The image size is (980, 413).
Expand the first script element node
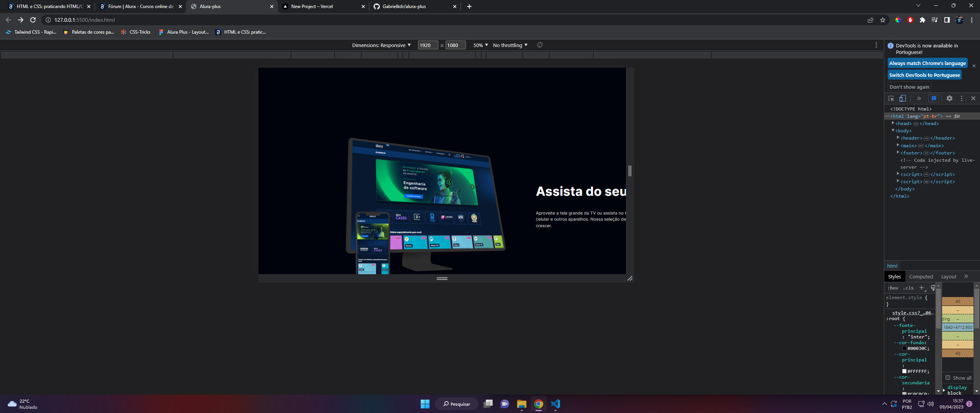tap(898, 174)
